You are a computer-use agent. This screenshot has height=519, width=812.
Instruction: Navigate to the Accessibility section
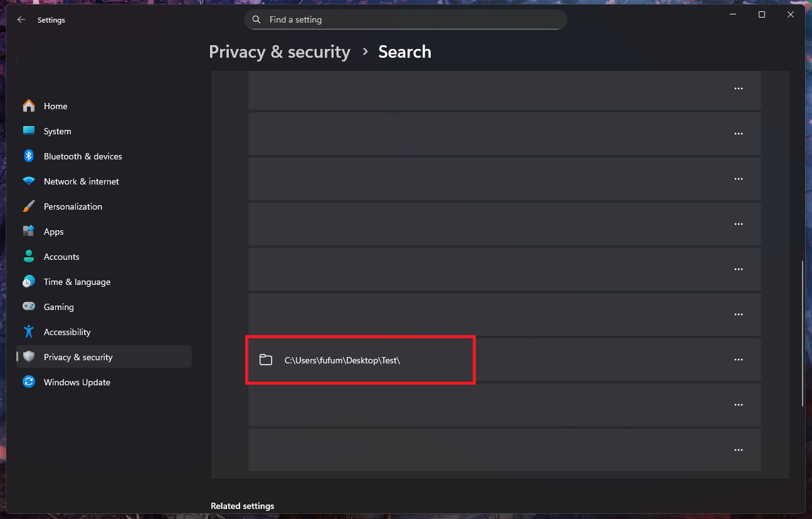(x=66, y=332)
